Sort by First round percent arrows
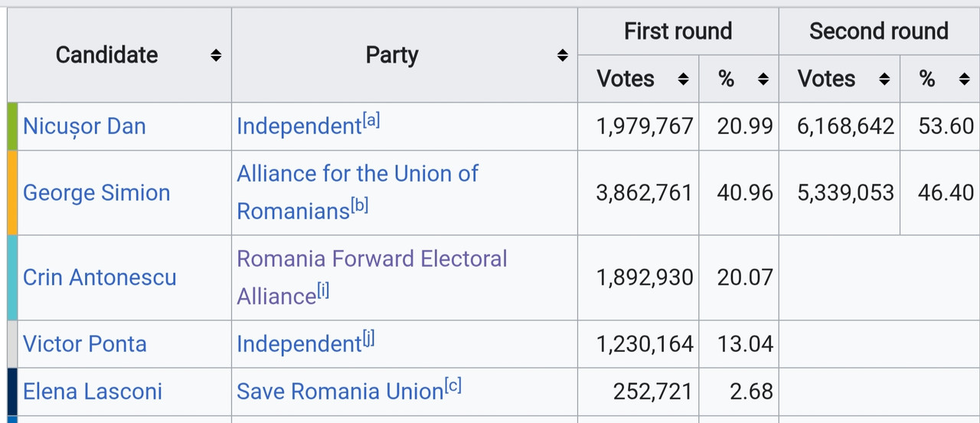This screenshot has width=980, height=423. (763, 79)
